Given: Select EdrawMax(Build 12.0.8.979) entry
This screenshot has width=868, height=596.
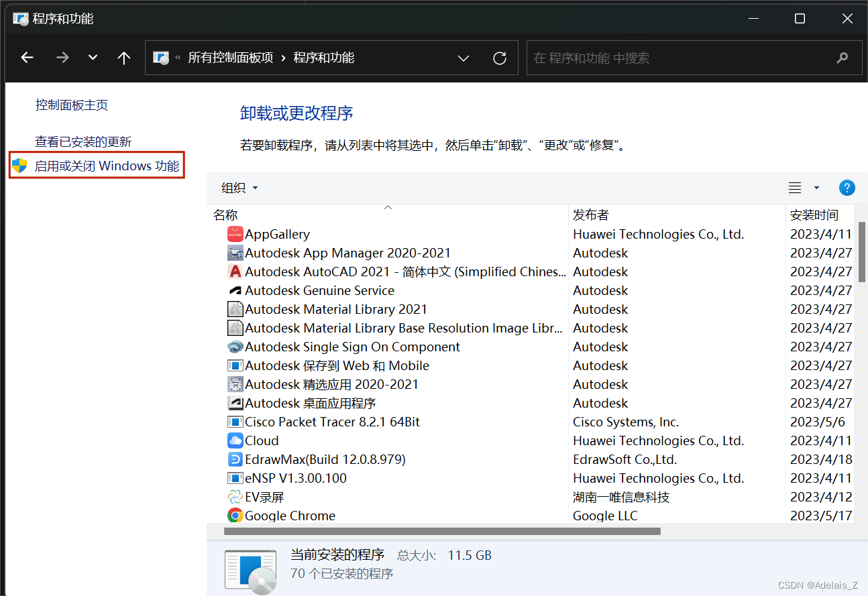Looking at the screenshot, I should coord(325,459).
